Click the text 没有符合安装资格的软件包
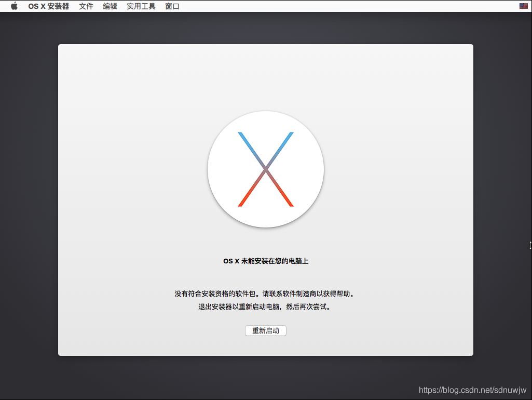 pos(215,294)
